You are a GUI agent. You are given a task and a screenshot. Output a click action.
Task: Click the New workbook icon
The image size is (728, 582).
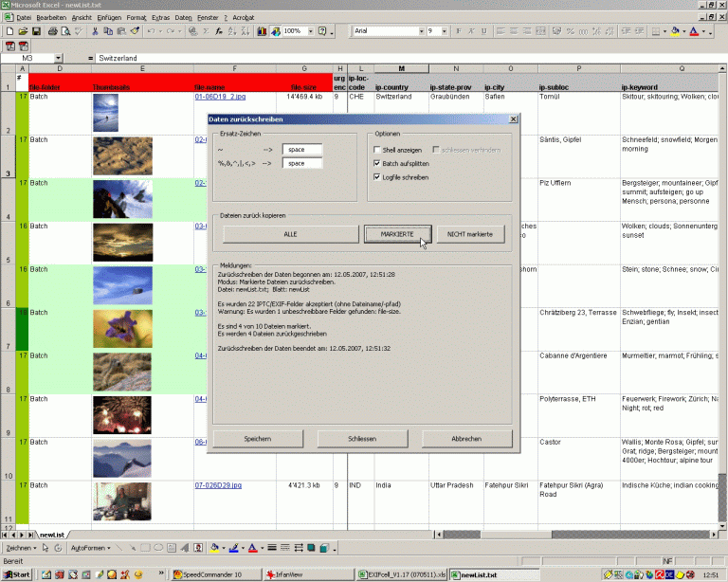(9, 31)
